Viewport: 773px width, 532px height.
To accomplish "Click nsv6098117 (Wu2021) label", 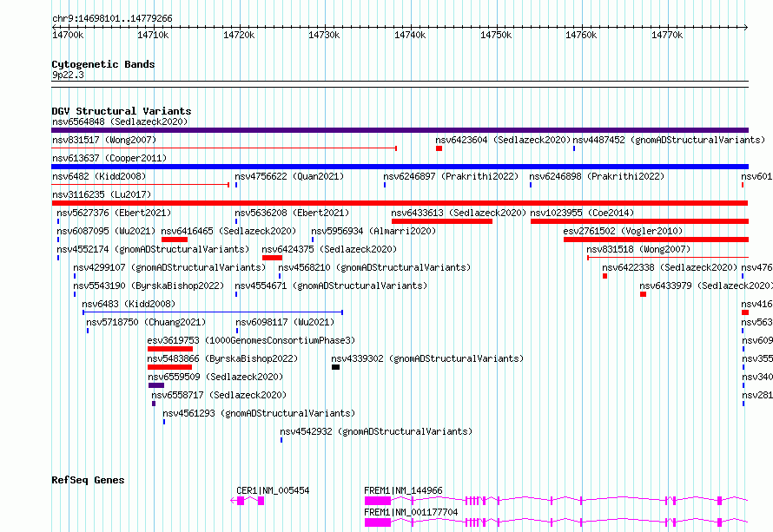I will (285, 322).
